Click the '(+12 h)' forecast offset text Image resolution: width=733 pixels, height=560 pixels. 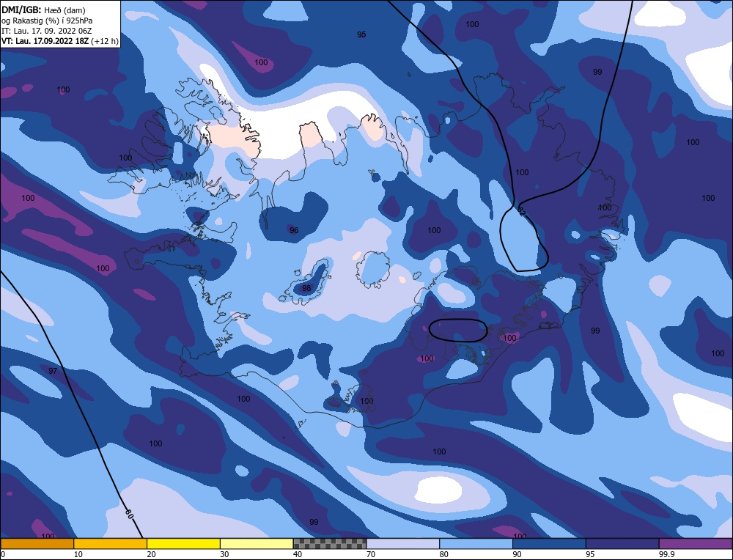click(x=105, y=41)
